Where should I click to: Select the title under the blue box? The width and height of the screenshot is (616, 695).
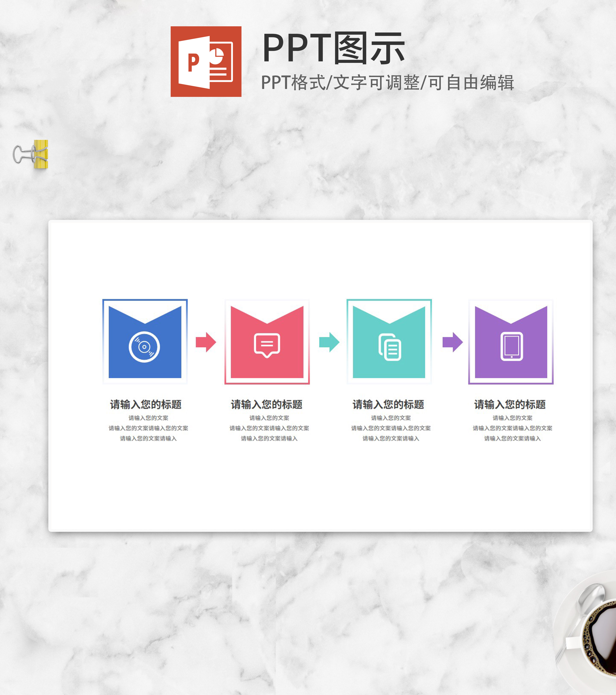click(146, 404)
